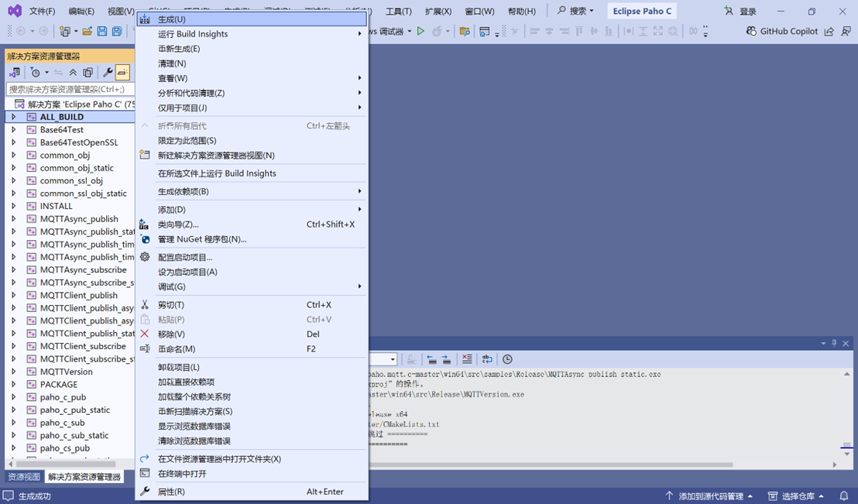Click the show all files icon

point(88,72)
